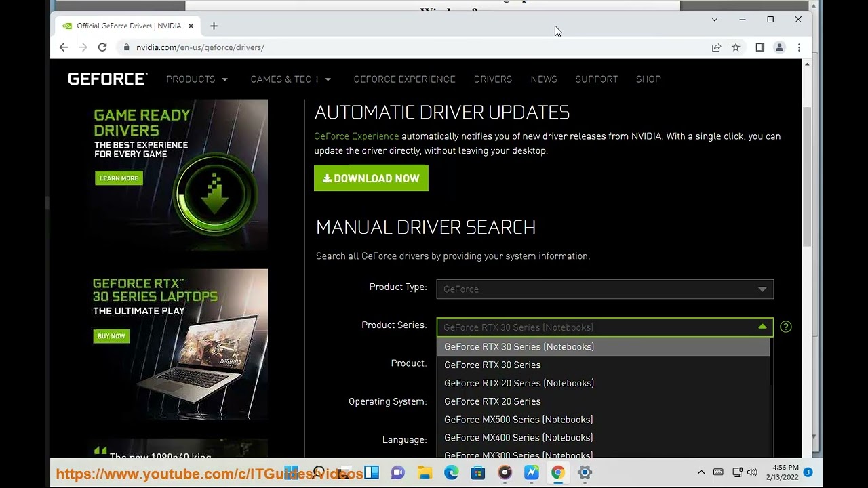Open the disc-shaped media app in taskbar
The height and width of the screenshot is (488, 868).
[x=505, y=472]
